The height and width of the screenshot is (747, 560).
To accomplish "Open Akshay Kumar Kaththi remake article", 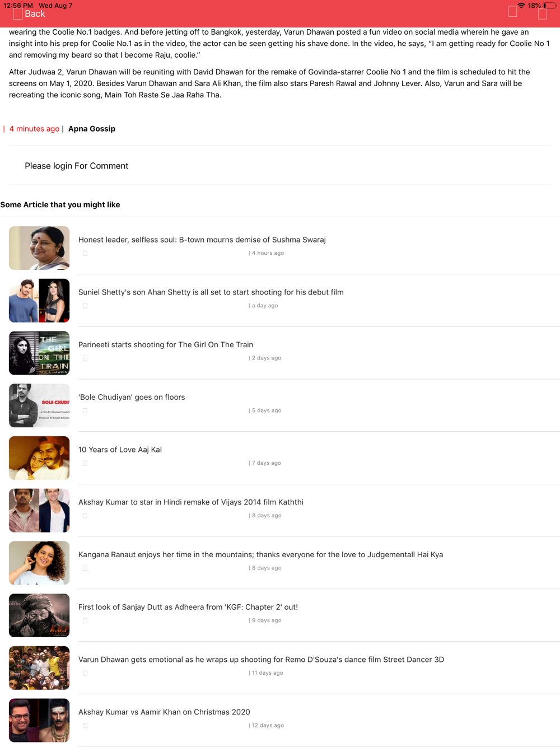I will point(191,502).
